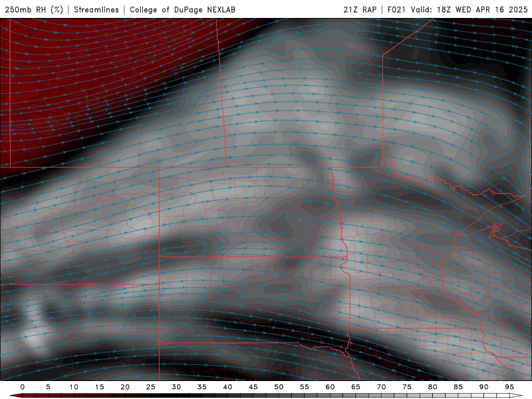
Task: Click the colorbar label "55"
Action: pos(305,387)
